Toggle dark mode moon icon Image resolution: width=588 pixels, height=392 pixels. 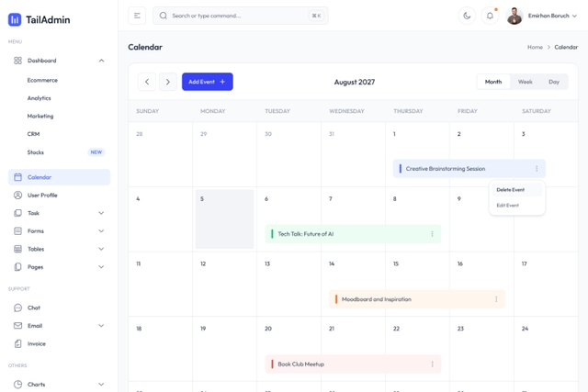click(x=467, y=16)
